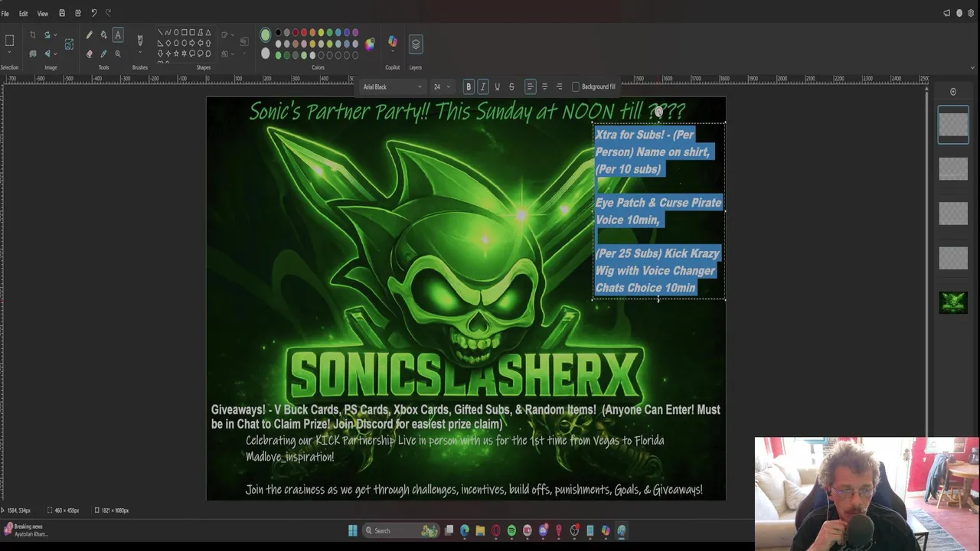Toggle Bold text formatting
980x551 pixels.
469,86
